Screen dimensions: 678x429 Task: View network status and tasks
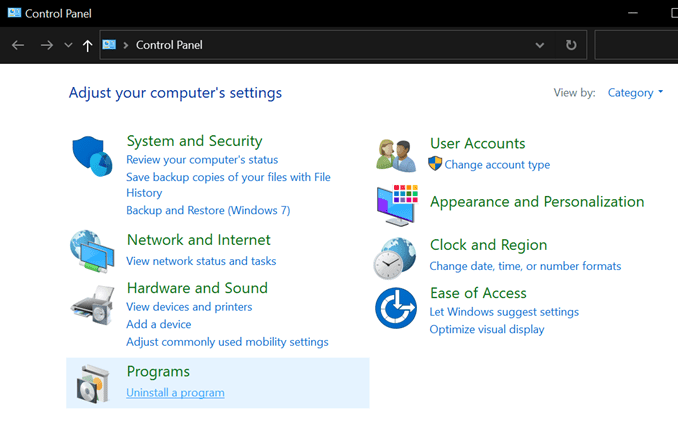tap(201, 261)
